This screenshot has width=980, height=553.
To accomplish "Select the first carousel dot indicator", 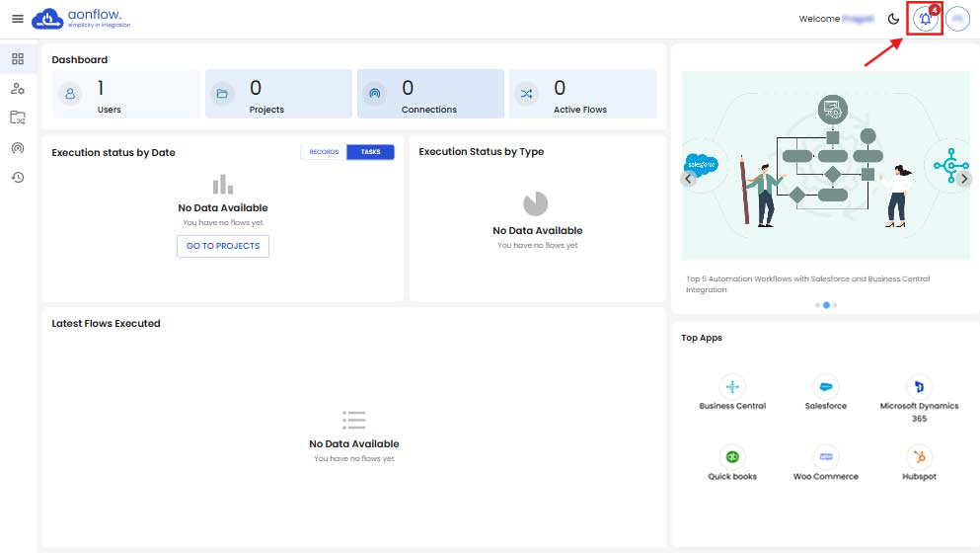I will (x=817, y=305).
